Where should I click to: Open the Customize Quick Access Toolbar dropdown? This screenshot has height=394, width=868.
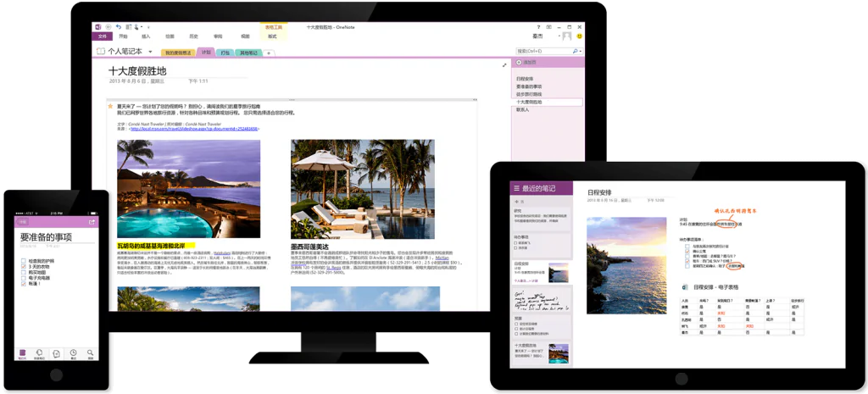148,26
